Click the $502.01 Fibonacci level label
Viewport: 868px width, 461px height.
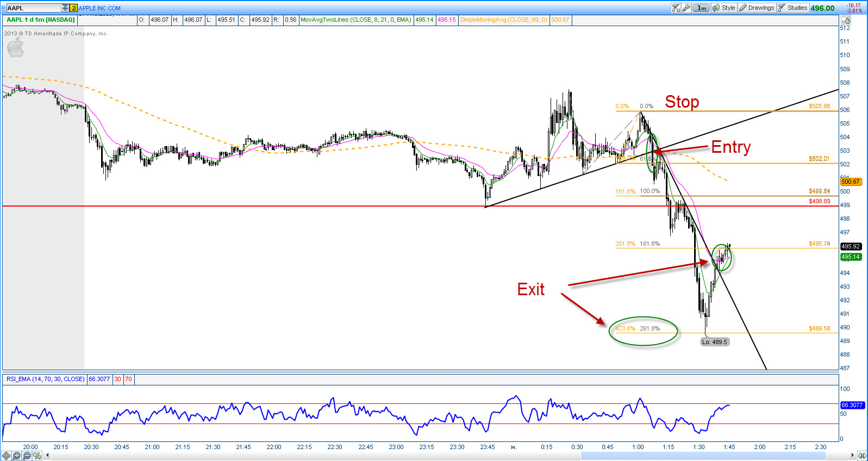point(819,159)
